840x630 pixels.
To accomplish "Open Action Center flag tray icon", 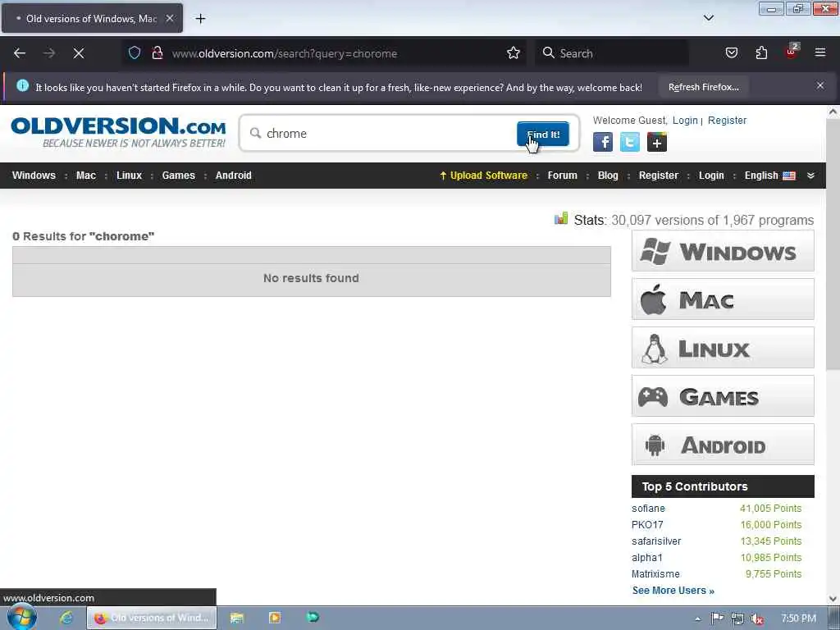I will pyautogui.click(x=717, y=619).
